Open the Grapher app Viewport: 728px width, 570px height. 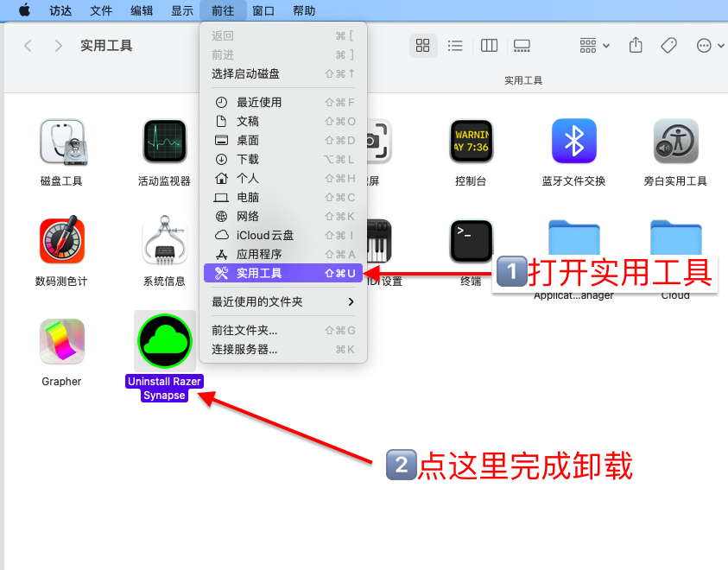point(62,342)
